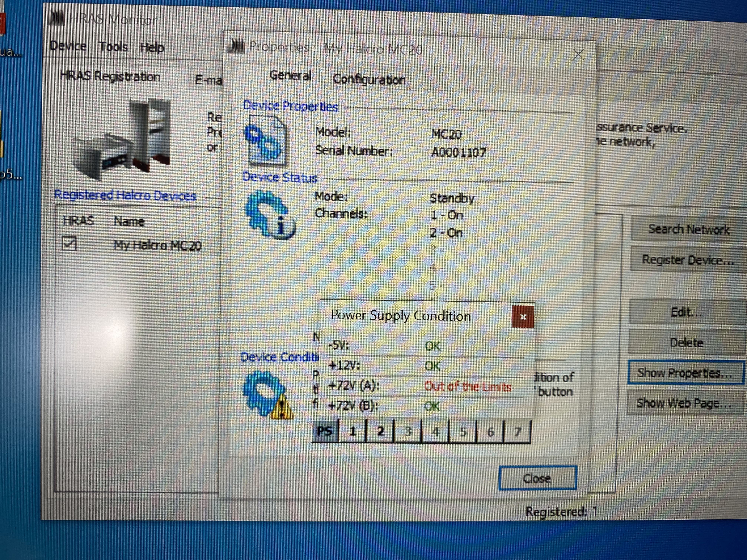
Task: Open the Device menu
Action: click(68, 46)
